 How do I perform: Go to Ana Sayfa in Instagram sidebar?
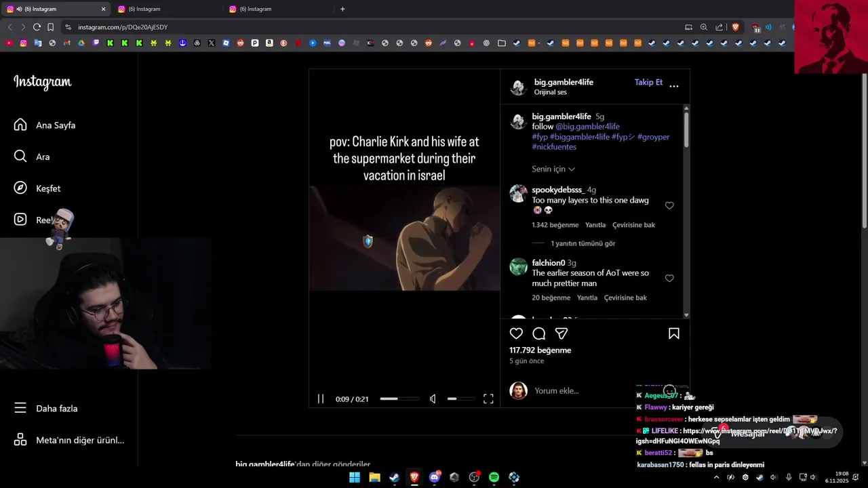tap(45, 125)
